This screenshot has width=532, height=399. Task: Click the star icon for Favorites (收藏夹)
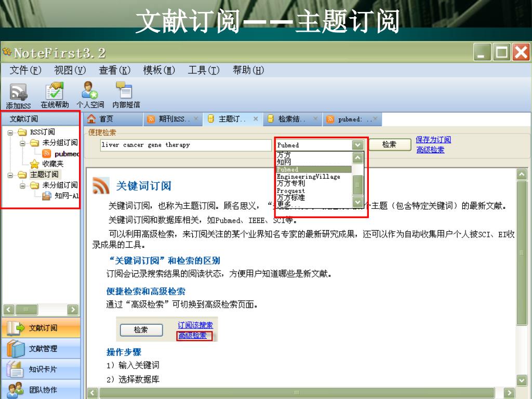(35, 164)
